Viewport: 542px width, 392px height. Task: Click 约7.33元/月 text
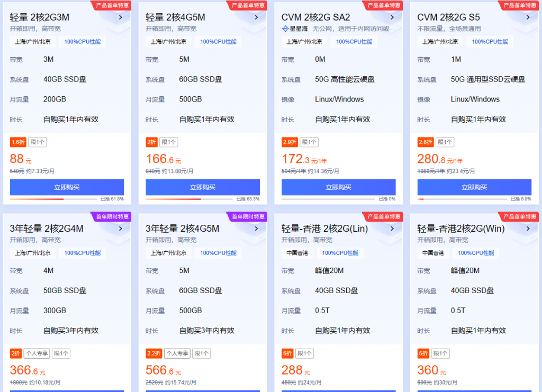click(x=40, y=171)
